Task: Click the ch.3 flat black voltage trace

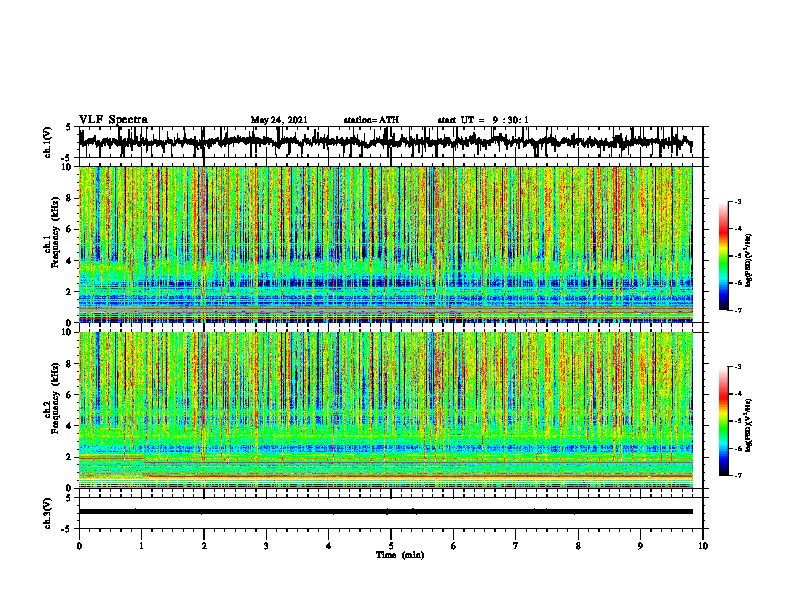Action: 385,512
